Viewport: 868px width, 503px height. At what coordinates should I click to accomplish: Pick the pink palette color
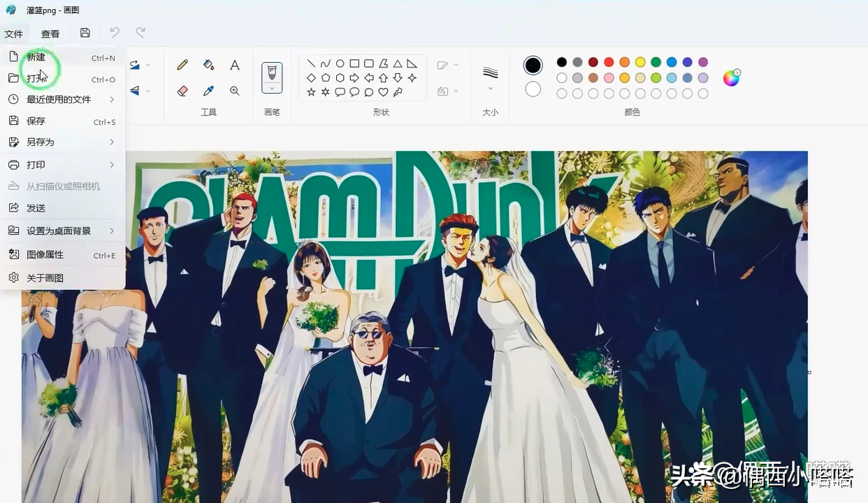pyautogui.click(x=609, y=78)
